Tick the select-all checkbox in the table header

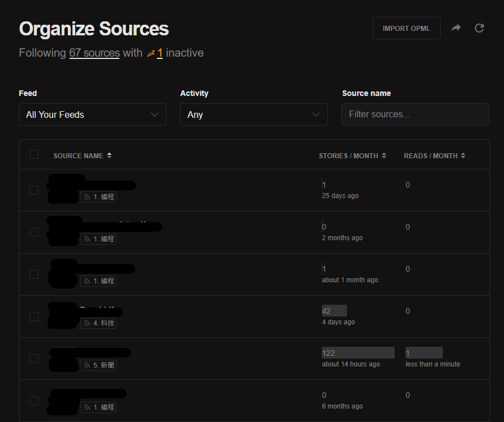click(x=34, y=154)
